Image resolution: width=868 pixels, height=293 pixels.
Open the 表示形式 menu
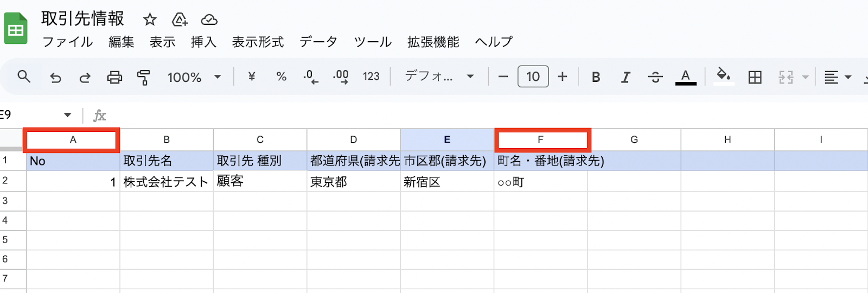(x=258, y=42)
